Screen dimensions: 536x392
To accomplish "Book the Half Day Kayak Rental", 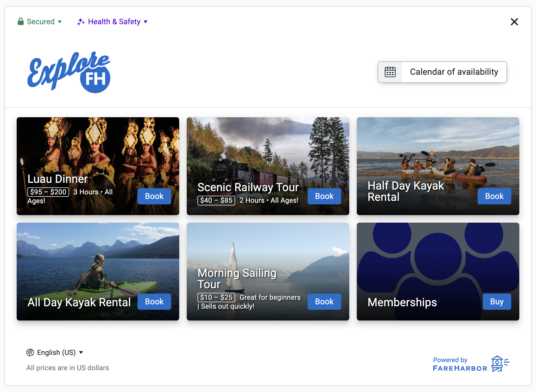I will click(494, 196).
